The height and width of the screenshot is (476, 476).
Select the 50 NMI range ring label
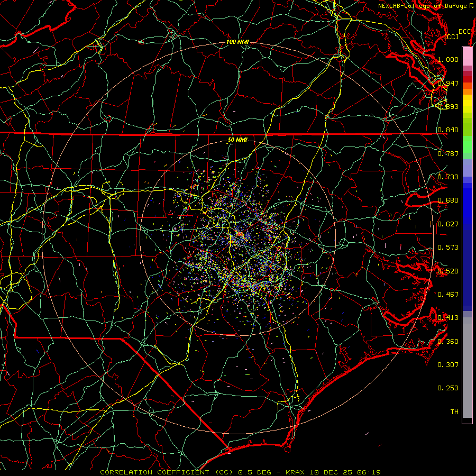pyautogui.click(x=237, y=140)
